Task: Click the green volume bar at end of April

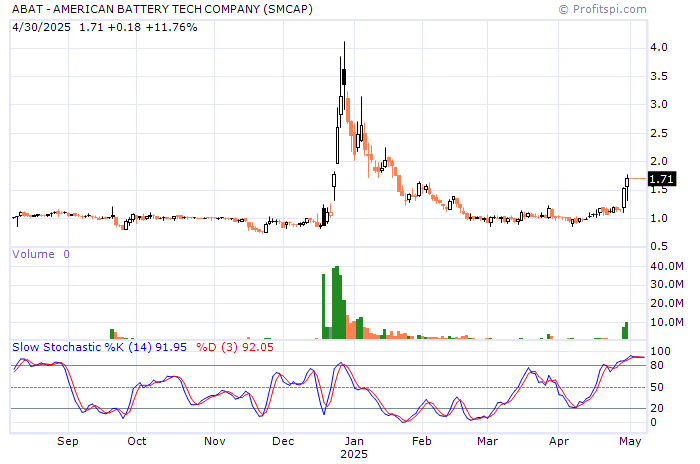Action: point(626,330)
